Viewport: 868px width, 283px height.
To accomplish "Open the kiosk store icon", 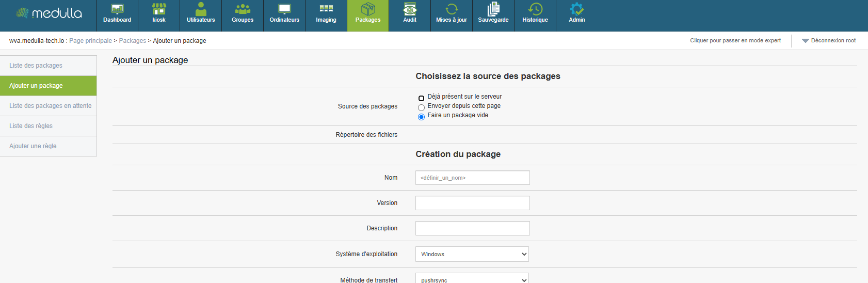I will [159, 9].
